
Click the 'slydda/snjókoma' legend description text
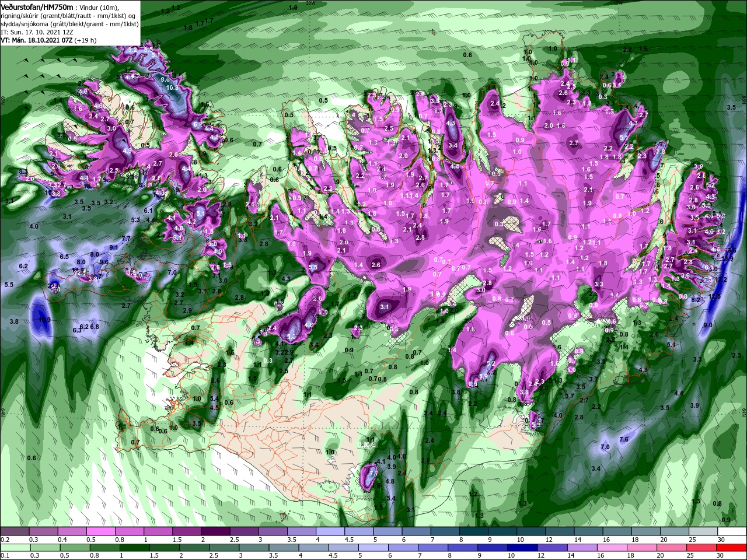(23, 23)
